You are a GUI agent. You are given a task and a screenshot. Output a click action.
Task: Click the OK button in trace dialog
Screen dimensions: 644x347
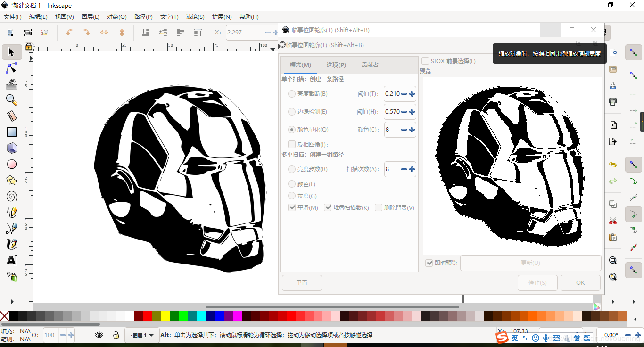(x=580, y=282)
